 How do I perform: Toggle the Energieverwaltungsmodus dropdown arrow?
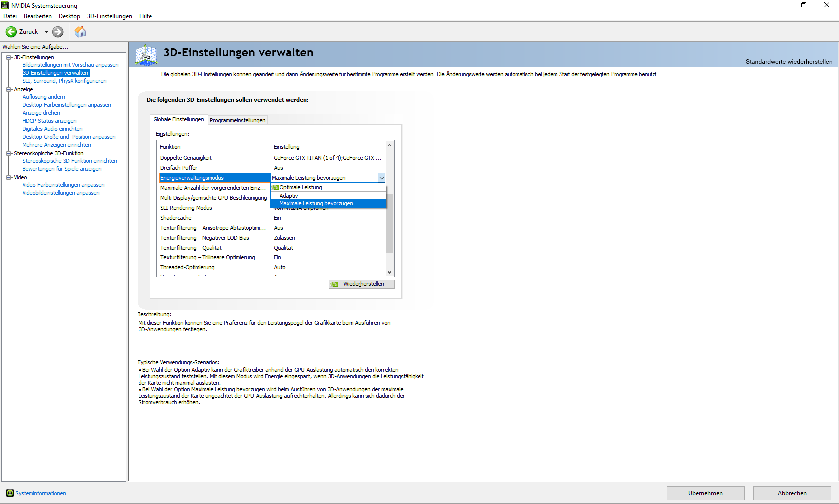pos(382,178)
